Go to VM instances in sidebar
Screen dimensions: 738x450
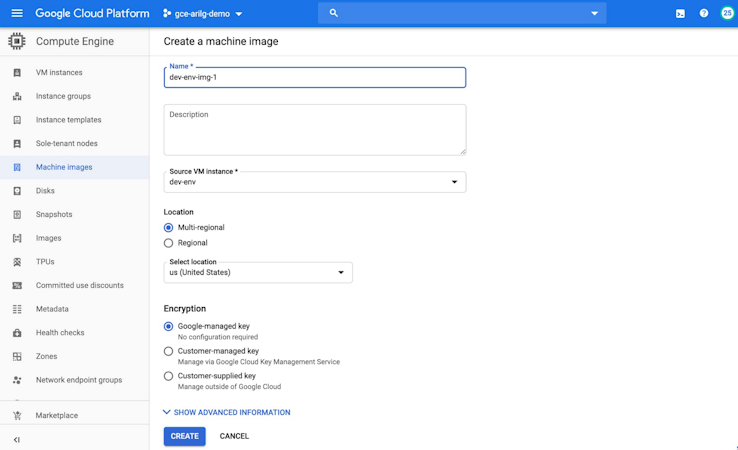tap(59, 73)
